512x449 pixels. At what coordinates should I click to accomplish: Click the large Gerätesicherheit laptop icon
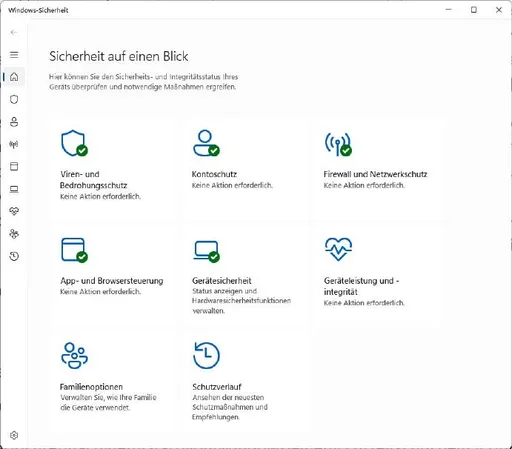pos(206,252)
